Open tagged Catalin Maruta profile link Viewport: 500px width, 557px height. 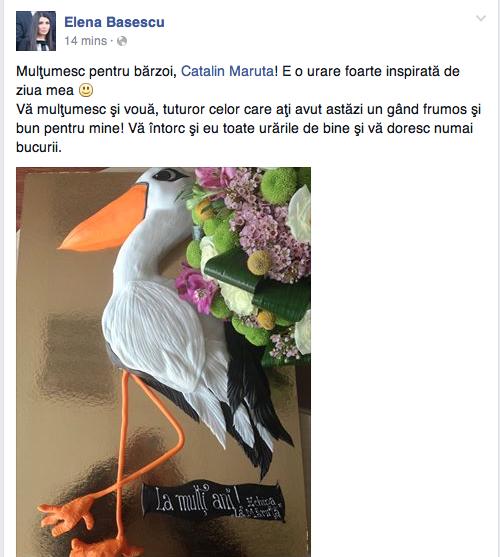(x=228, y=71)
